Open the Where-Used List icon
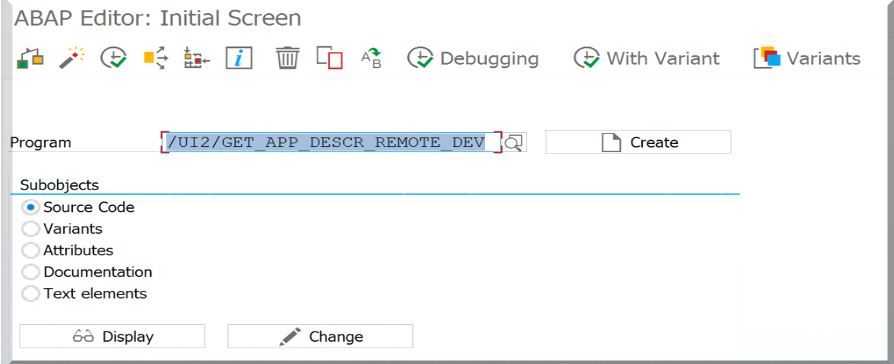Screen dimensions: 894x364 [x=156, y=58]
